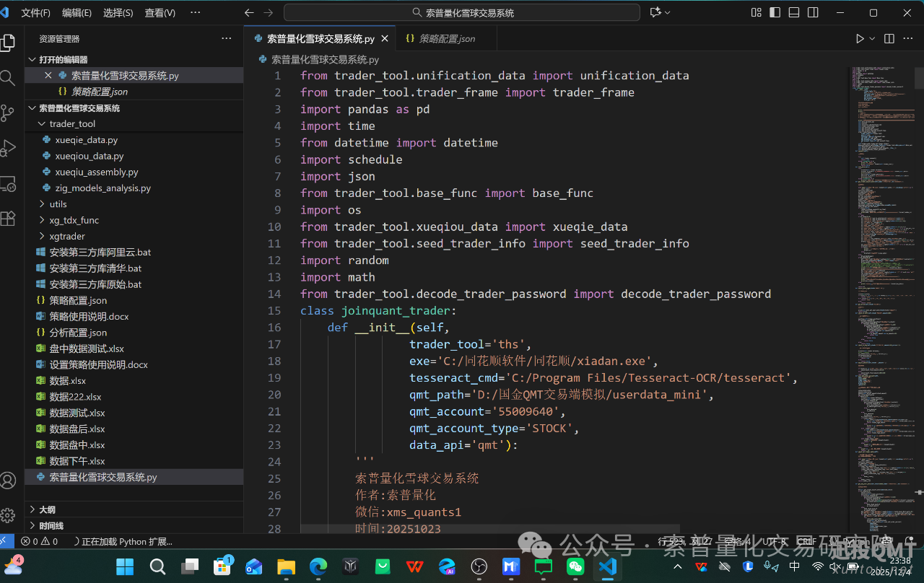Click the Split Editor Right icon
This screenshot has height=583, width=924.
[889, 39]
